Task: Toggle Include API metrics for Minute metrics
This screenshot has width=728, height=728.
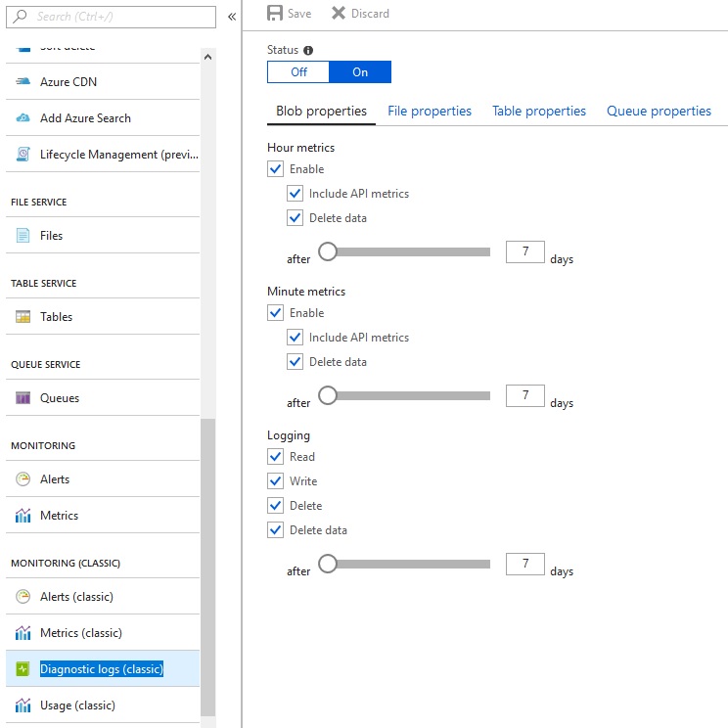Action: [x=295, y=337]
